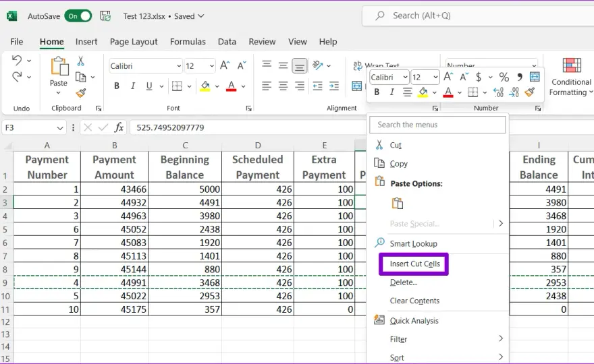This screenshot has height=364, width=594.
Task: Click the Redo arrow icon
Action: click(17, 77)
